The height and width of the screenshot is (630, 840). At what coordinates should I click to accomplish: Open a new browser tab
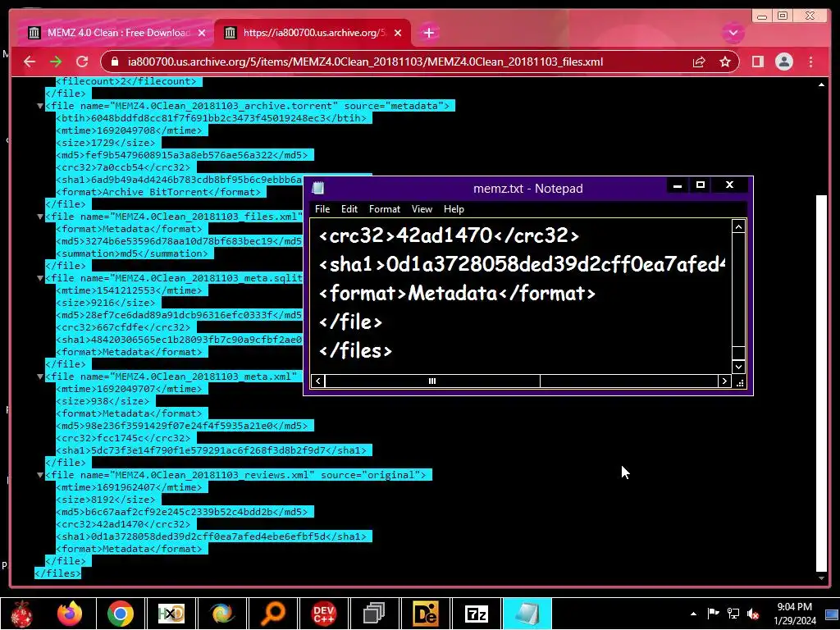428,33
